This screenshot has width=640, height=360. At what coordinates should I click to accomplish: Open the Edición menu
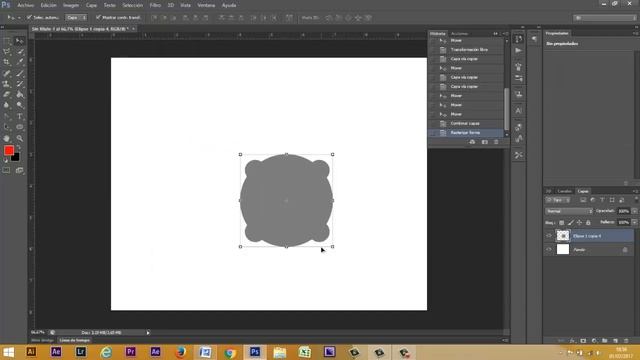pos(48,5)
